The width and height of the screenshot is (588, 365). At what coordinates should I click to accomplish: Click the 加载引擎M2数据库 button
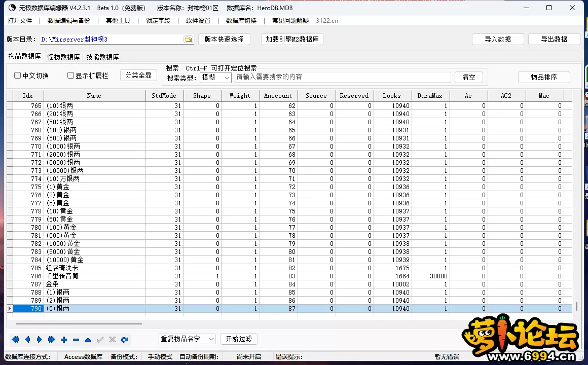(292, 39)
